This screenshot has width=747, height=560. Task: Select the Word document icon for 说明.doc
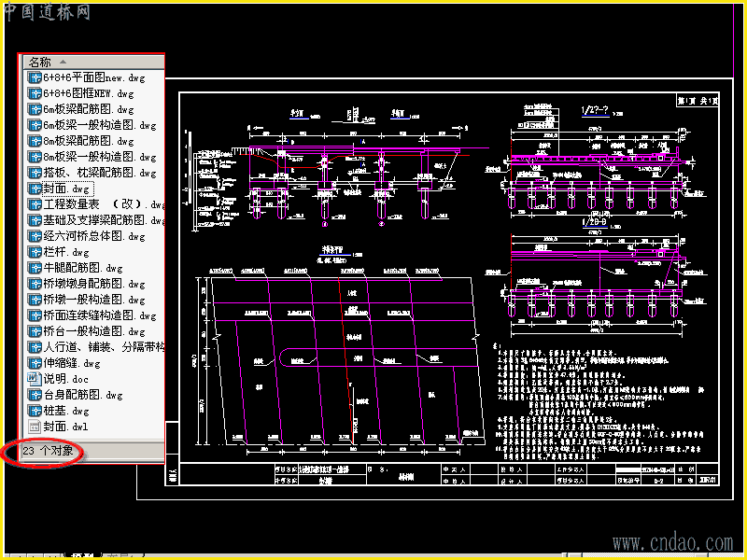pos(35,379)
